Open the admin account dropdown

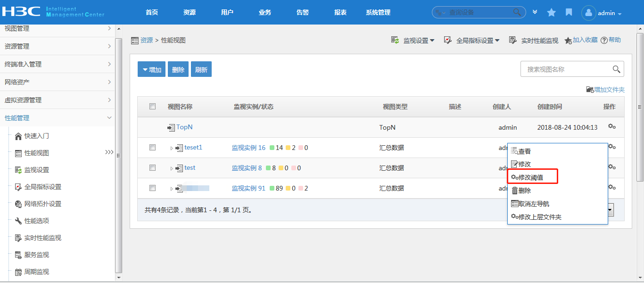tap(610, 13)
